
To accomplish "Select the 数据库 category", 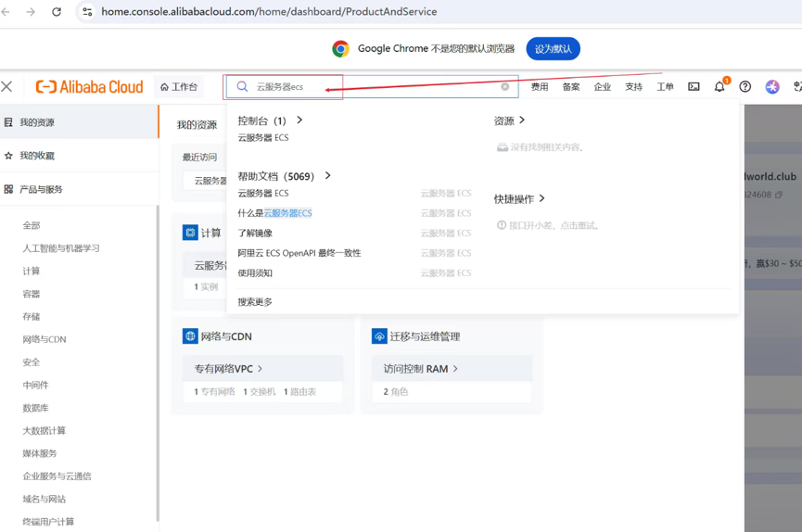I will pyautogui.click(x=35, y=408).
